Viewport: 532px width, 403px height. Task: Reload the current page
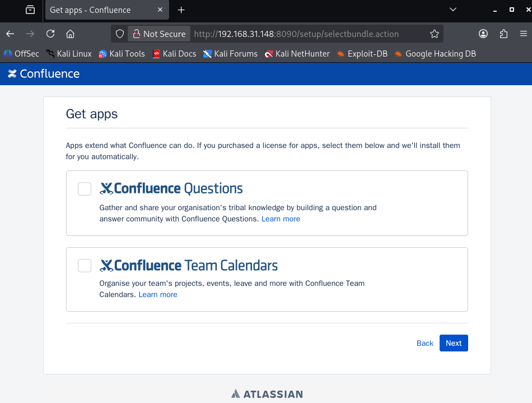(x=50, y=34)
